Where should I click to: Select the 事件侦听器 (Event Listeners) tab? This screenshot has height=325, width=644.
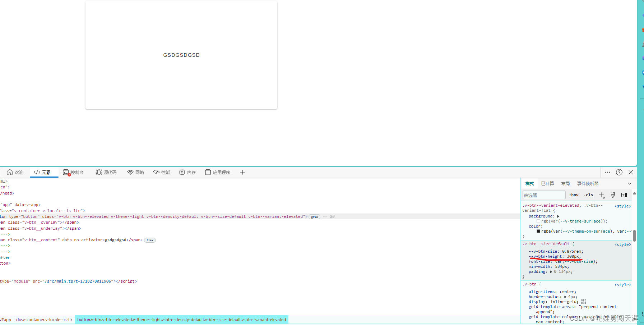click(x=588, y=183)
